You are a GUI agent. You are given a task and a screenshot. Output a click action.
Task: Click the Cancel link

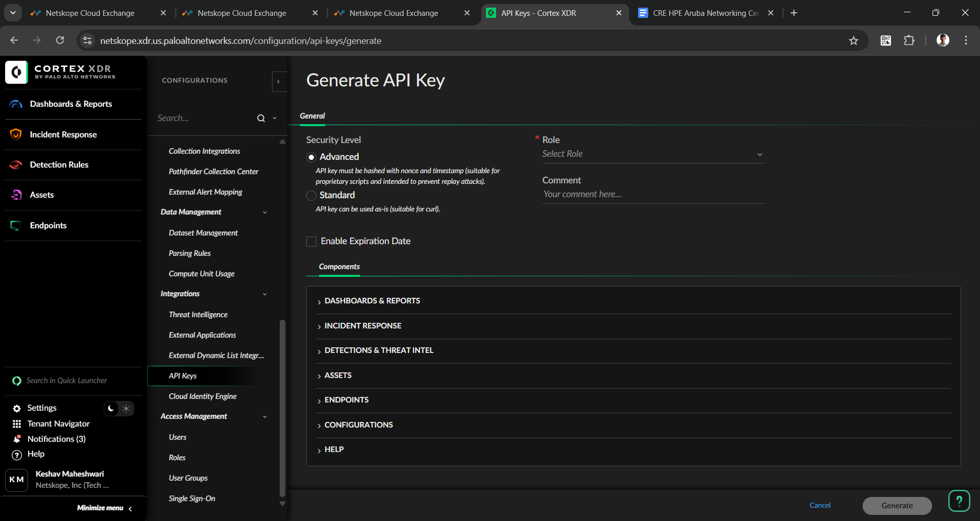(820, 505)
